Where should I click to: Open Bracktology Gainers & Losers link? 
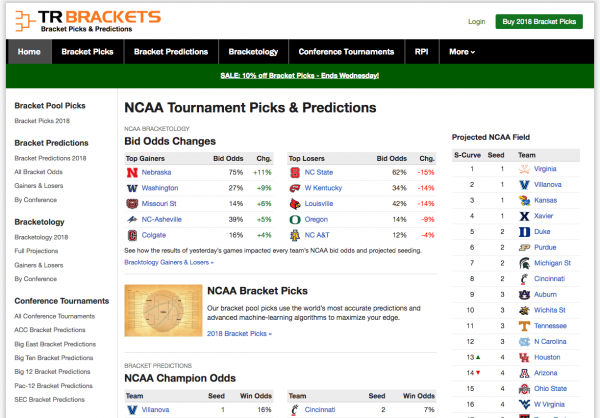click(x=169, y=262)
